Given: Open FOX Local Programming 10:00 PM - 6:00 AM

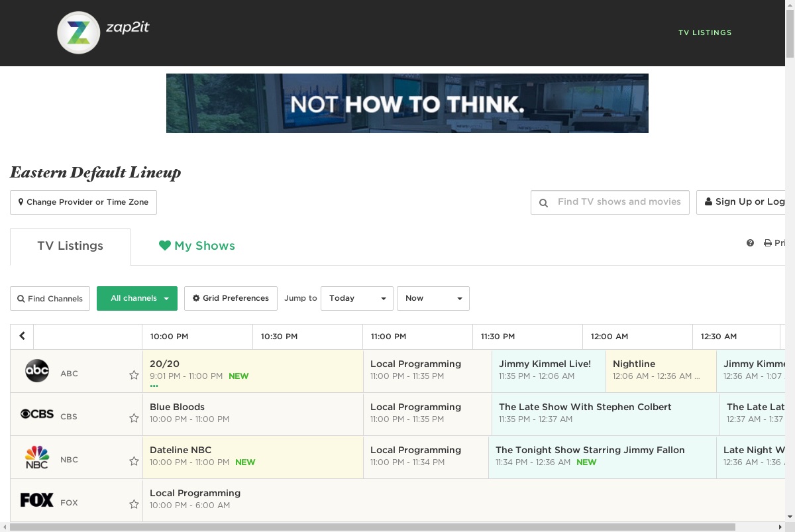Looking at the screenshot, I should 464,500.
